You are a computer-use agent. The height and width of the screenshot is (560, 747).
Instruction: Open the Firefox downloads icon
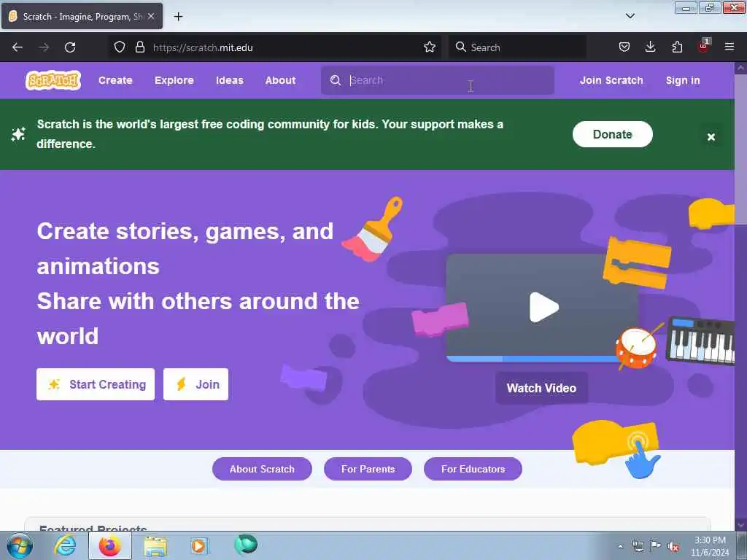pyautogui.click(x=650, y=47)
